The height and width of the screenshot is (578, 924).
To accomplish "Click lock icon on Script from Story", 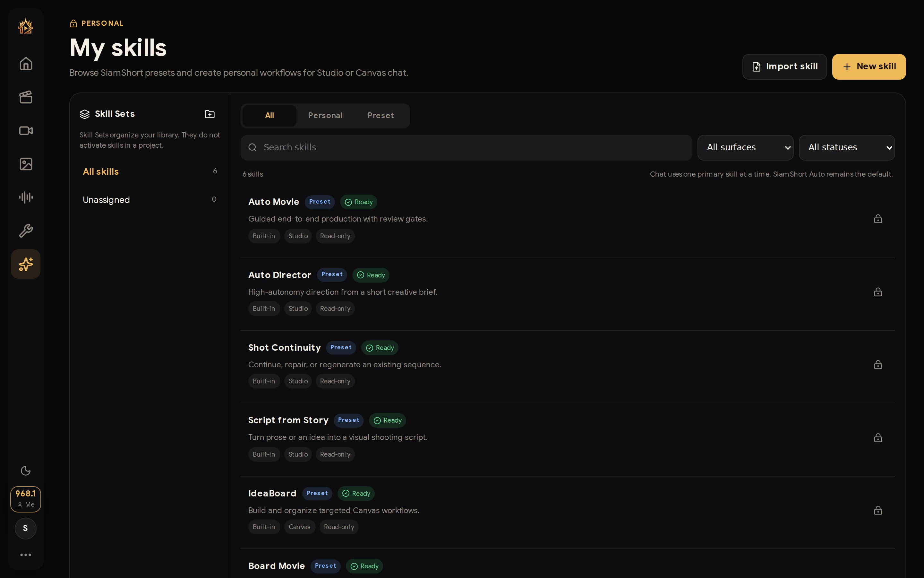I will [878, 438].
